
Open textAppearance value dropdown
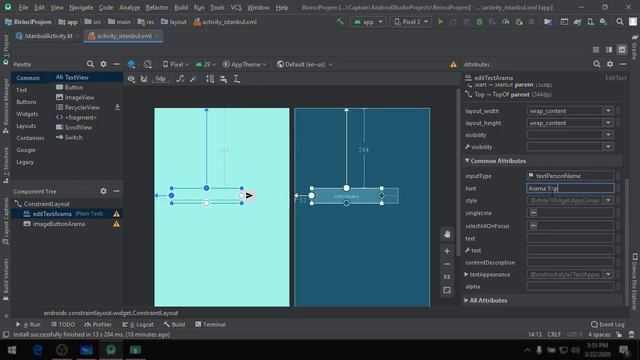click(608, 274)
